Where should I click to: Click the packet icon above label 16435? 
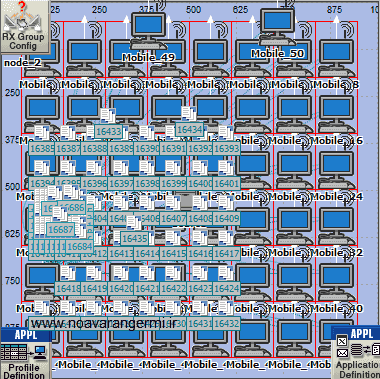pyautogui.click(x=134, y=223)
